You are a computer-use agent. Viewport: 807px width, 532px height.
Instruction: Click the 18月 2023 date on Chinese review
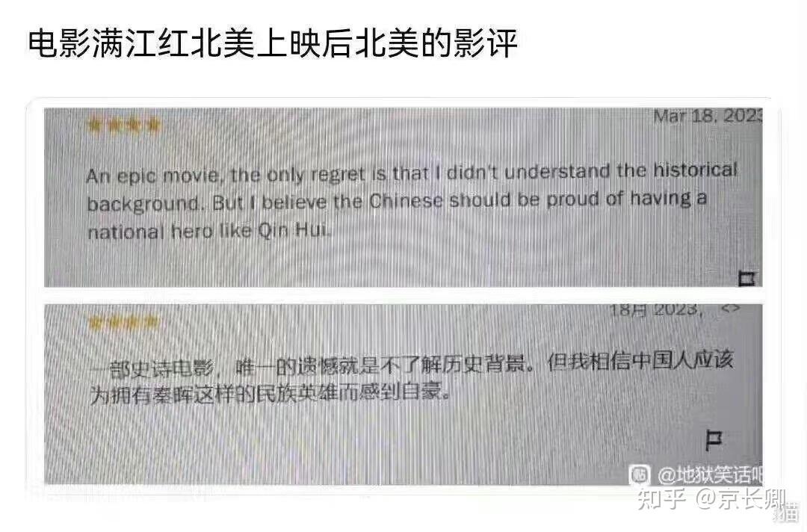point(655,310)
